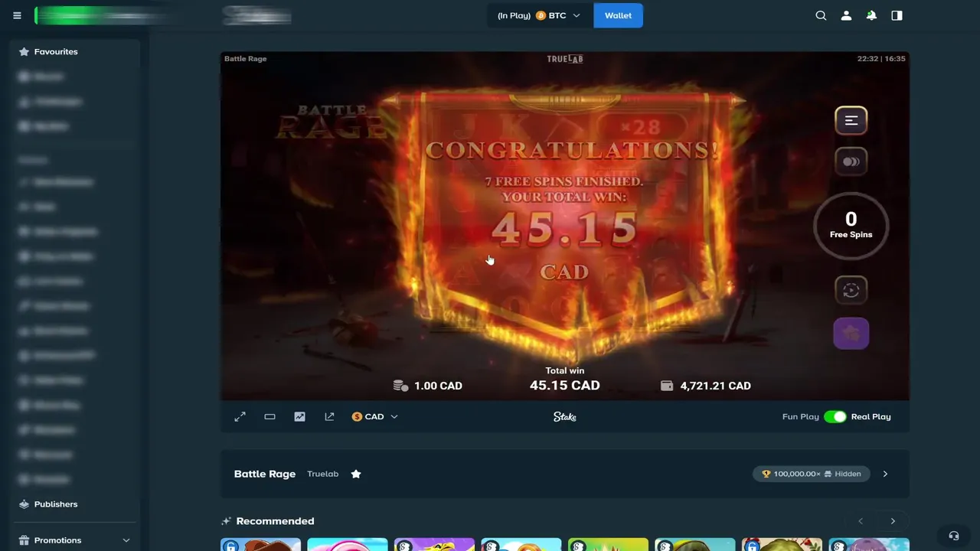This screenshot has width=980, height=551.
Task: Click the Battle Rage title text below game
Action: (x=264, y=474)
